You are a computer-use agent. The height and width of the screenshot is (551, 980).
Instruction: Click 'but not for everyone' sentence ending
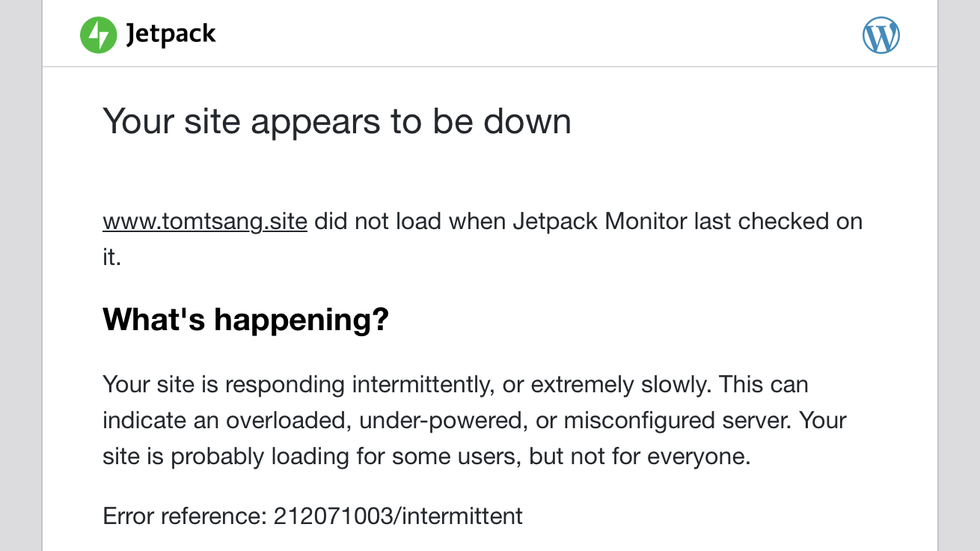coord(640,456)
